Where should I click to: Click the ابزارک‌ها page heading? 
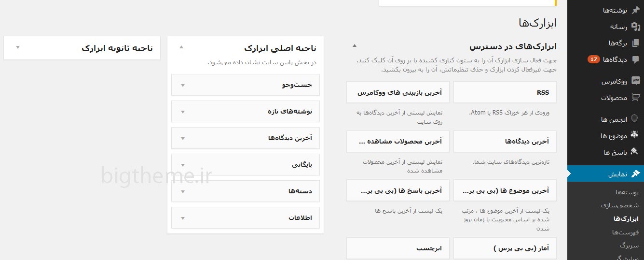(537, 23)
